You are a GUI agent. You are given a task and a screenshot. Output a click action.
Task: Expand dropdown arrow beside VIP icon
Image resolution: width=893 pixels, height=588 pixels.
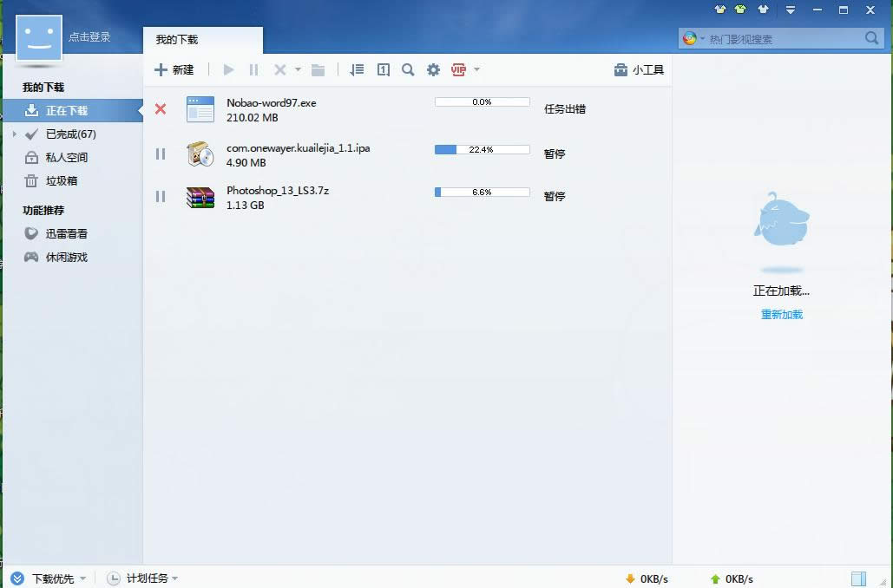tap(476, 69)
